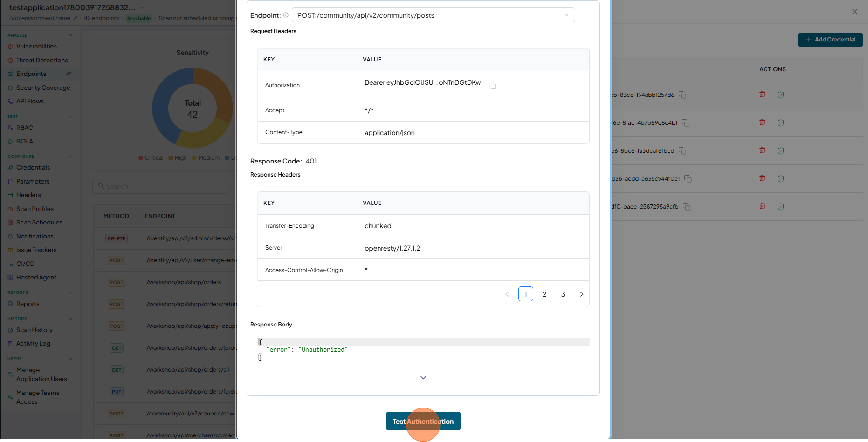Open Scan History page
Screen dimensions: 868x442
pyautogui.click(x=34, y=330)
